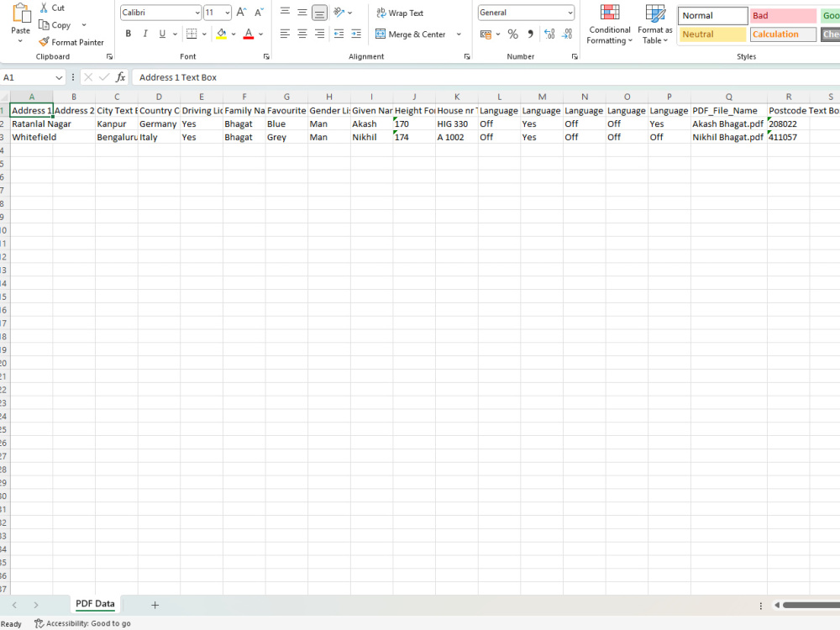
Task: Open the Number dialog launcher
Action: pyautogui.click(x=575, y=56)
